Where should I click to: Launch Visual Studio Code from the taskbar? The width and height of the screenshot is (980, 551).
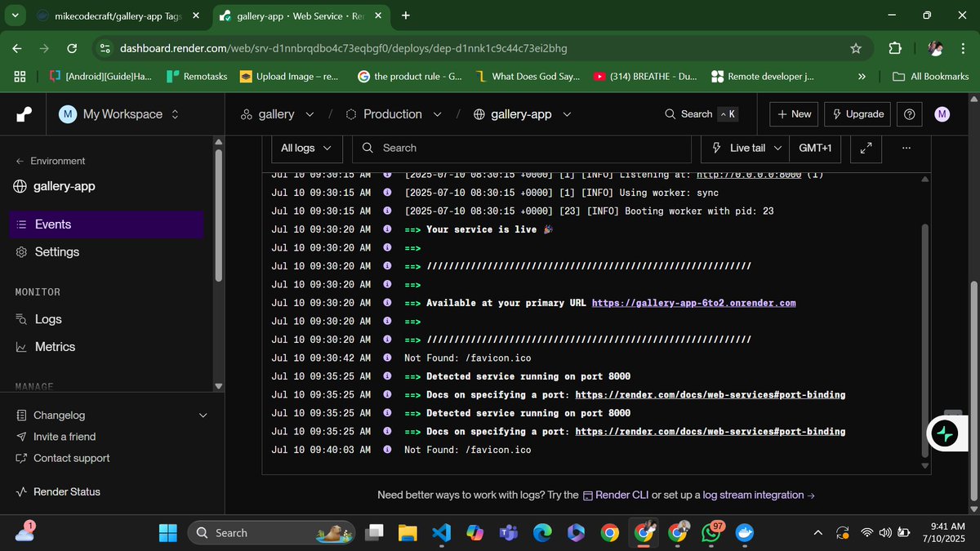(x=441, y=533)
